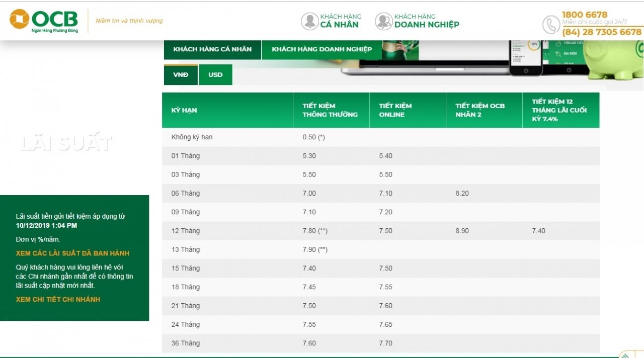Open XEM CHI TIẾT CHI NHÁNH link
Screen dimensions: 644x358
(58, 299)
